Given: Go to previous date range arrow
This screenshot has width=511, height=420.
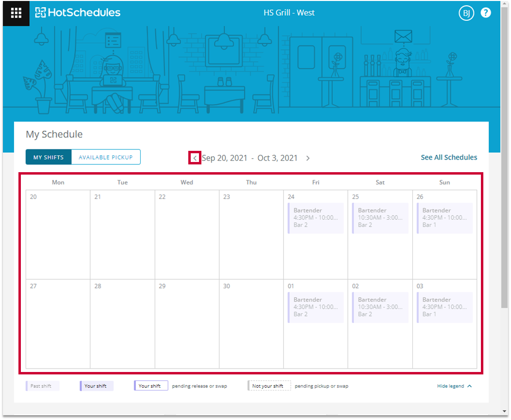Looking at the screenshot, I should [195, 158].
